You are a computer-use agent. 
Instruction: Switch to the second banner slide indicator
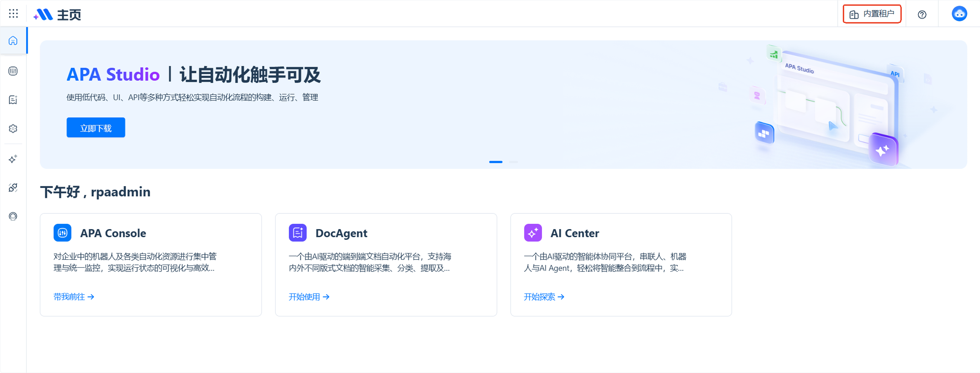click(x=513, y=162)
